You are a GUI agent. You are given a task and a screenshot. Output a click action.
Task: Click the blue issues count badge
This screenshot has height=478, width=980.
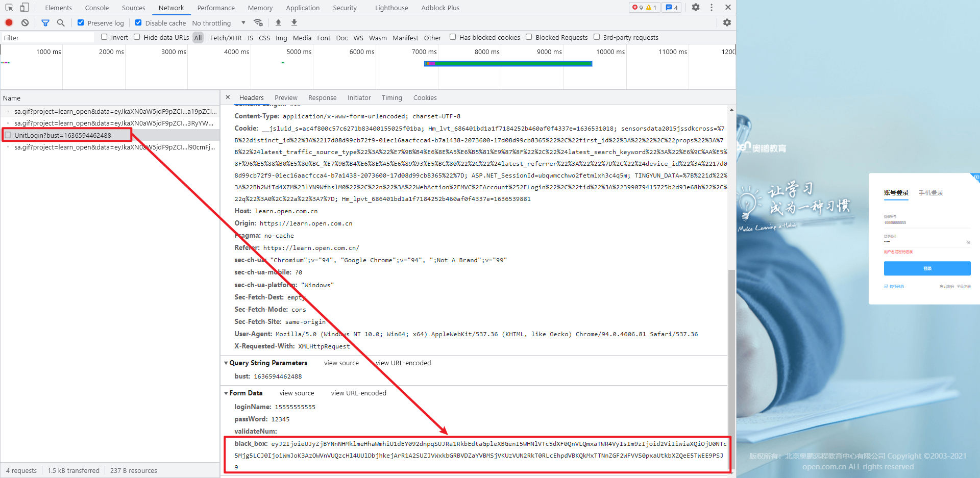(672, 8)
